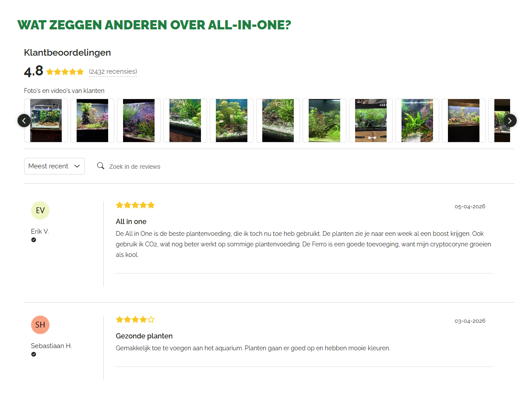Click the chevron in the Meest recent dropdown
The height and width of the screenshot is (395, 532).
[77, 166]
